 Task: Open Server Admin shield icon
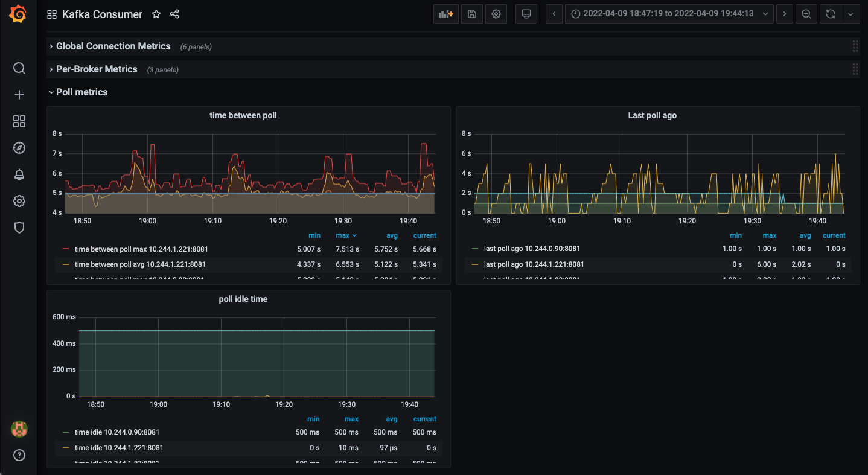pyautogui.click(x=19, y=228)
